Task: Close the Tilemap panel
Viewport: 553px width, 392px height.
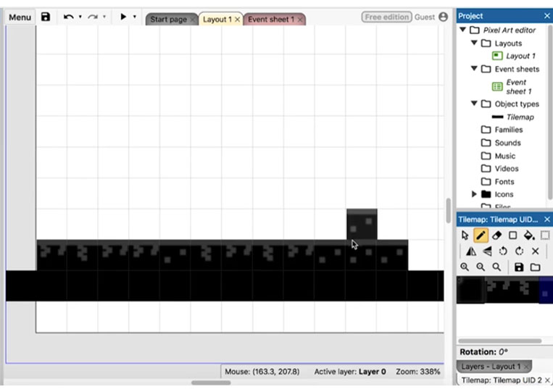Action: pyautogui.click(x=546, y=220)
